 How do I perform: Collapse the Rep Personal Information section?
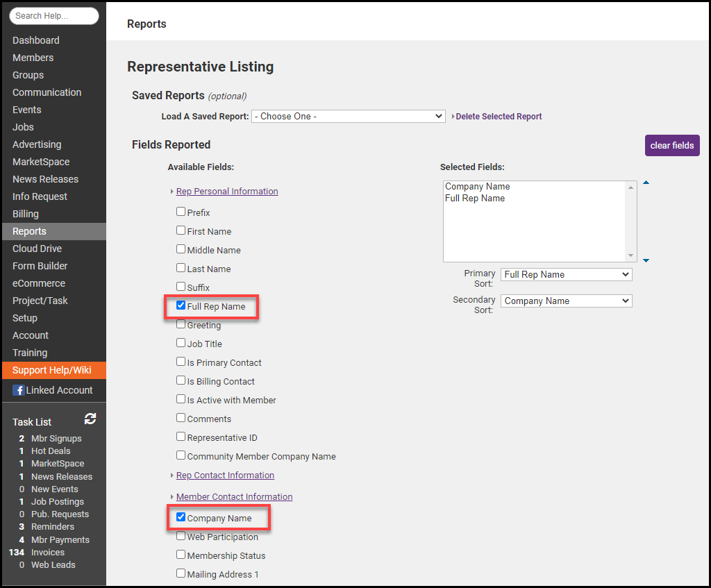pos(226,192)
